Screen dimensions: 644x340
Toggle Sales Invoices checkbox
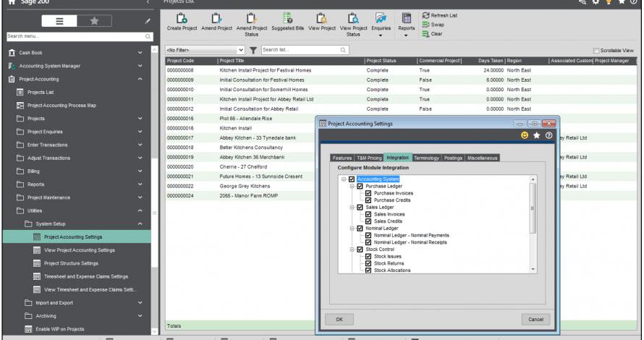(368, 214)
